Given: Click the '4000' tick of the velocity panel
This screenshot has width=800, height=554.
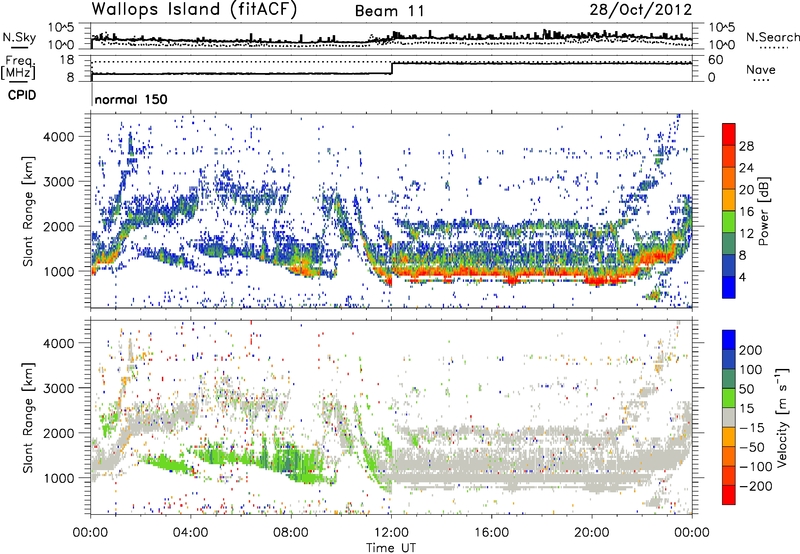Looking at the screenshot, I should pyautogui.click(x=59, y=343).
